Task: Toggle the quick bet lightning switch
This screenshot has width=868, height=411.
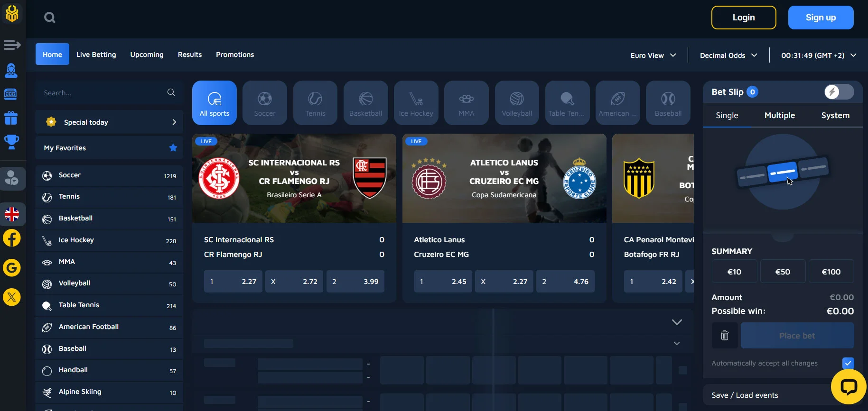Action: [839, 92]
